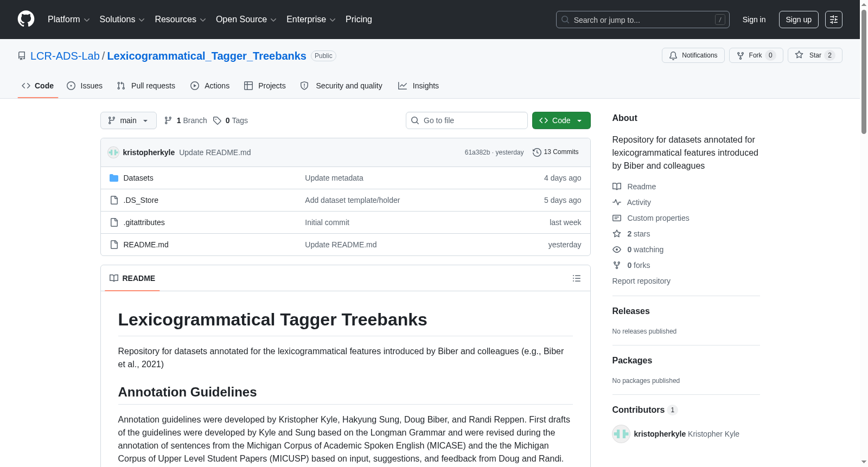Open the .DS_Store file
The image size is (868, 467).
click(141, 200)
